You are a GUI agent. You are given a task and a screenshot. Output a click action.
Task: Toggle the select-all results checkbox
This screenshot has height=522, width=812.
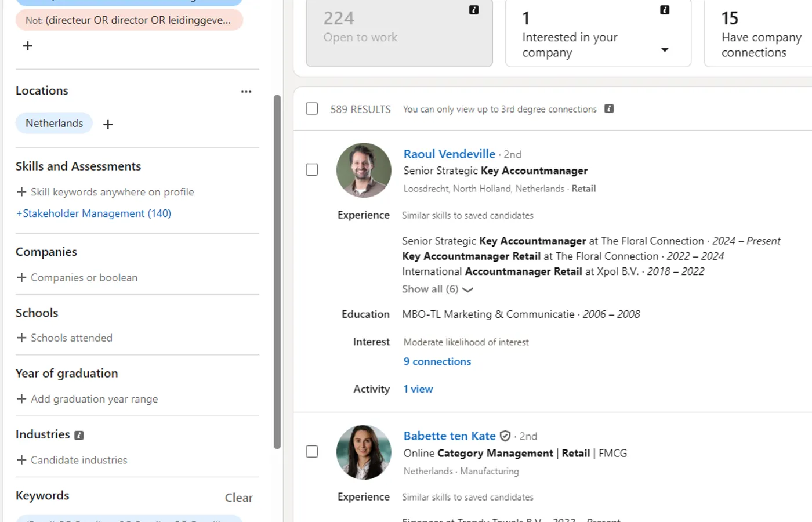pyautogui.click(x=311, y=108)
